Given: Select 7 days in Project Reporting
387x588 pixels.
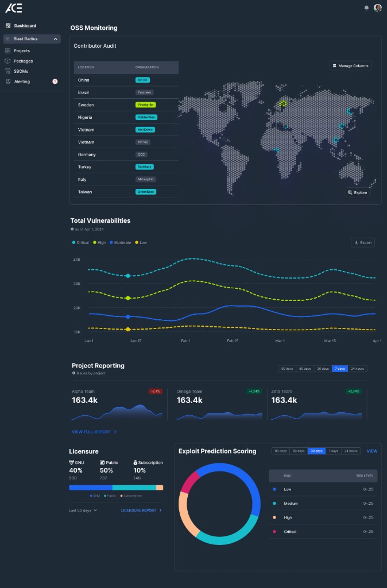Looking at the screenshot, I should pos(340,369).
